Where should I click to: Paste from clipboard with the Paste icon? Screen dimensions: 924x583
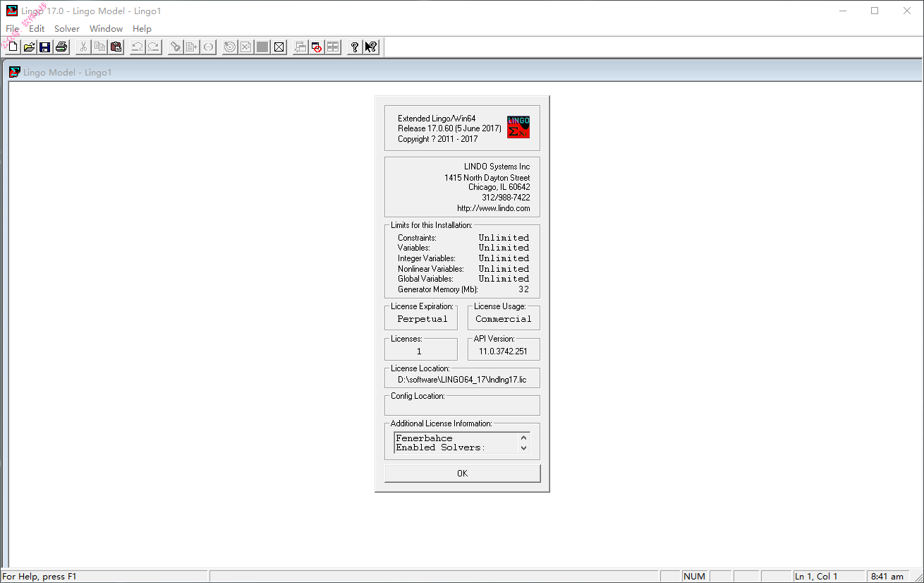coord(116,47)
